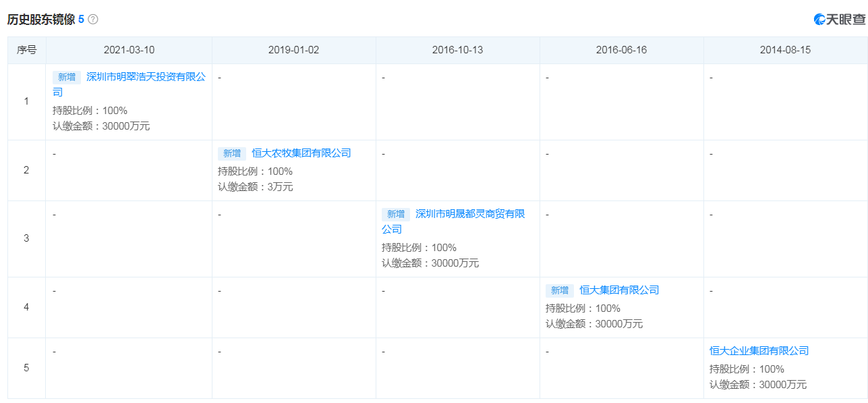868x403 pixels.
Task: Select the 2014-08-15 column header
Action: (x=786, y=50)
